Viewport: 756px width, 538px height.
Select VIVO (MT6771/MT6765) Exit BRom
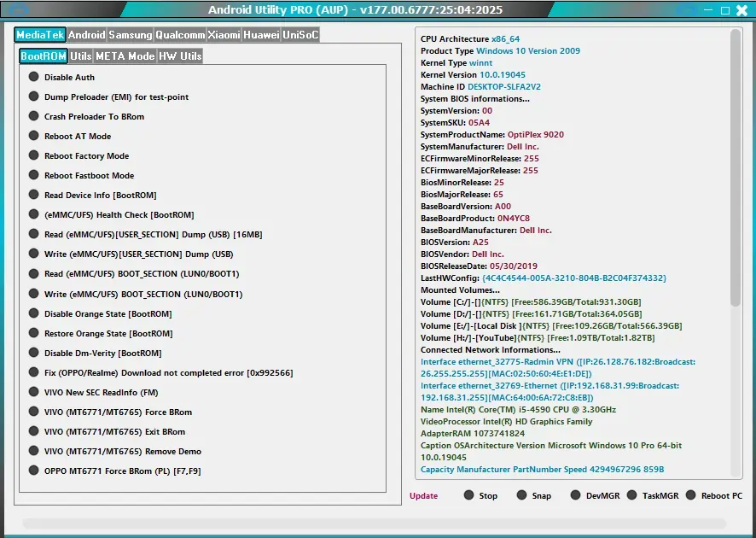107,432
